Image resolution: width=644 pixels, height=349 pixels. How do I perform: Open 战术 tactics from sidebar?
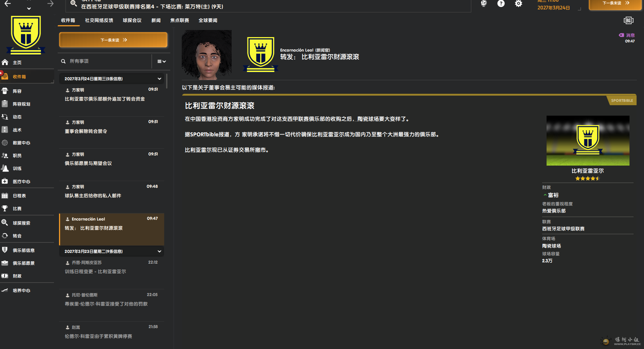[x=17, y=130]
